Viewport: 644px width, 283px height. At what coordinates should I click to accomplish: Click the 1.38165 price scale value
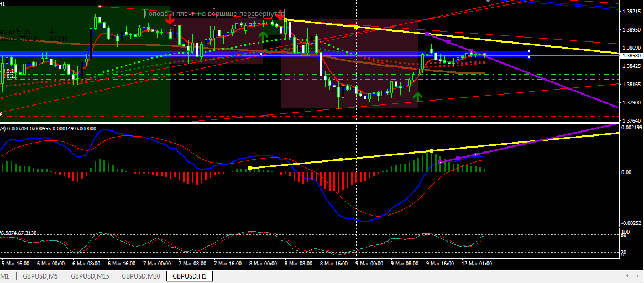[632, 84]
